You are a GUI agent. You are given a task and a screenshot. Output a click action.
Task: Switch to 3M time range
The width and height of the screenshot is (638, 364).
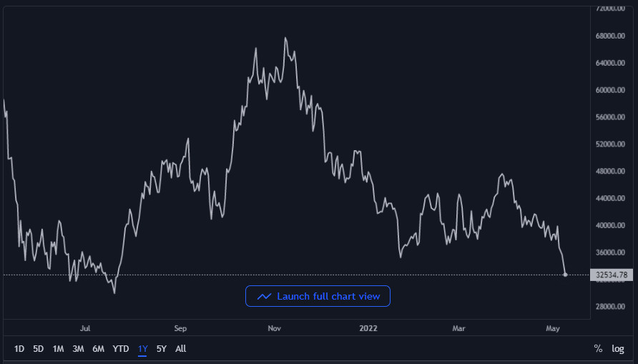(x=79, y=349)
